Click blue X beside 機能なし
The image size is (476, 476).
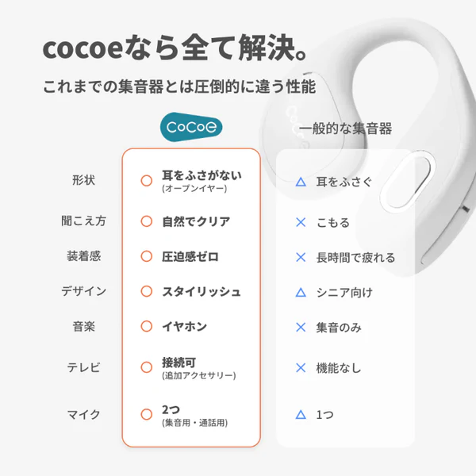point(301,367)
